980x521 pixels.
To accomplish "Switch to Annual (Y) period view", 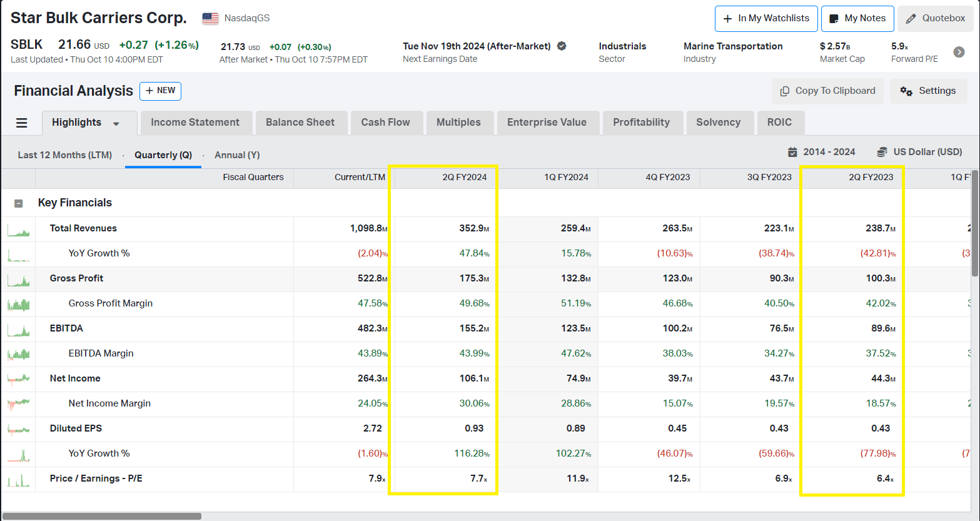I will click(237, 155).
